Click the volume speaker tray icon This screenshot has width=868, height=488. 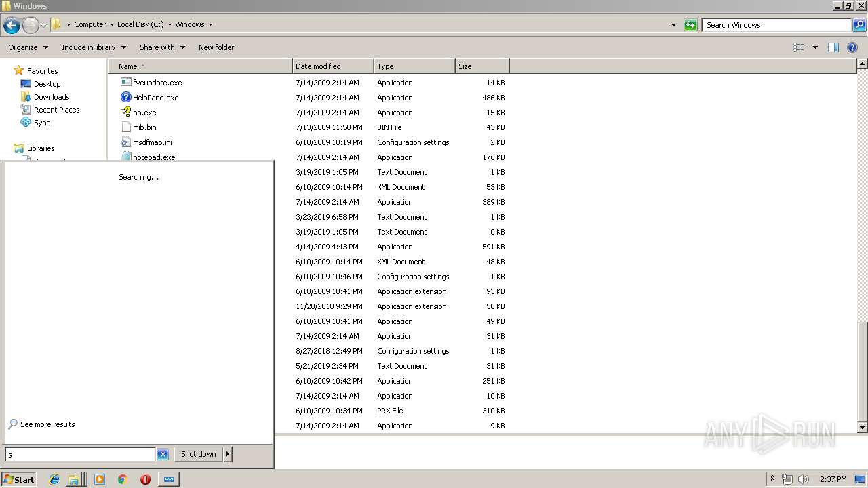pyautogui.click(x=804, y=479)
